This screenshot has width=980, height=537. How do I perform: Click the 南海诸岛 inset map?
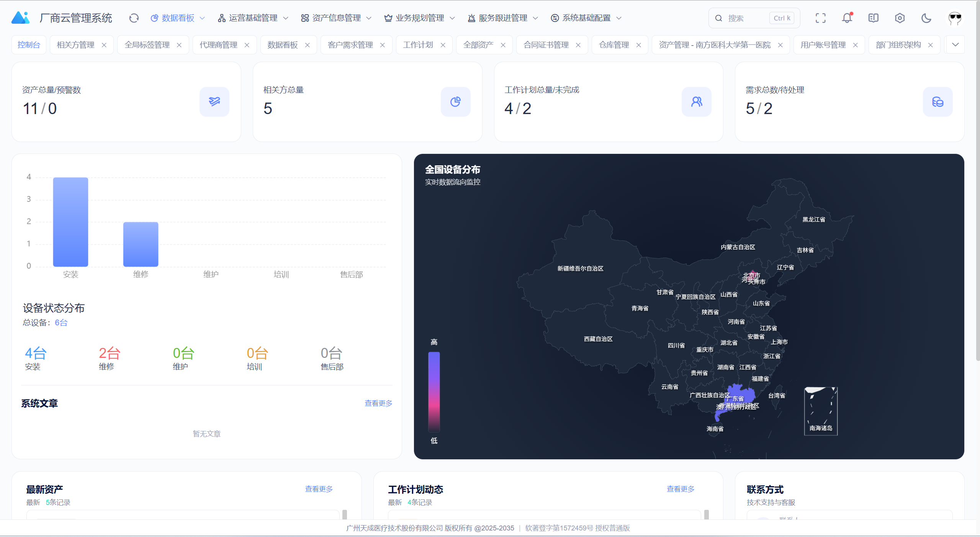coord(821,411)
